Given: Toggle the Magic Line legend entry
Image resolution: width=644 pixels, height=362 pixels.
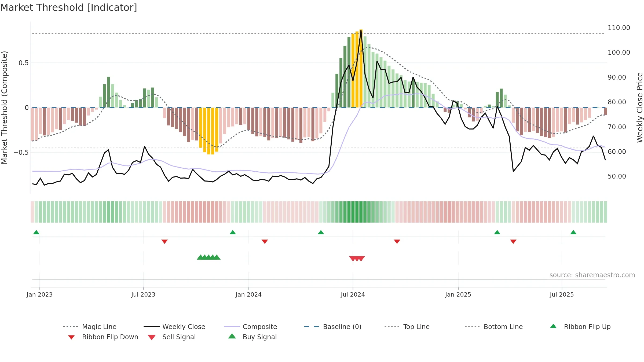Looking at the screenshot, I should click(90, 327).
